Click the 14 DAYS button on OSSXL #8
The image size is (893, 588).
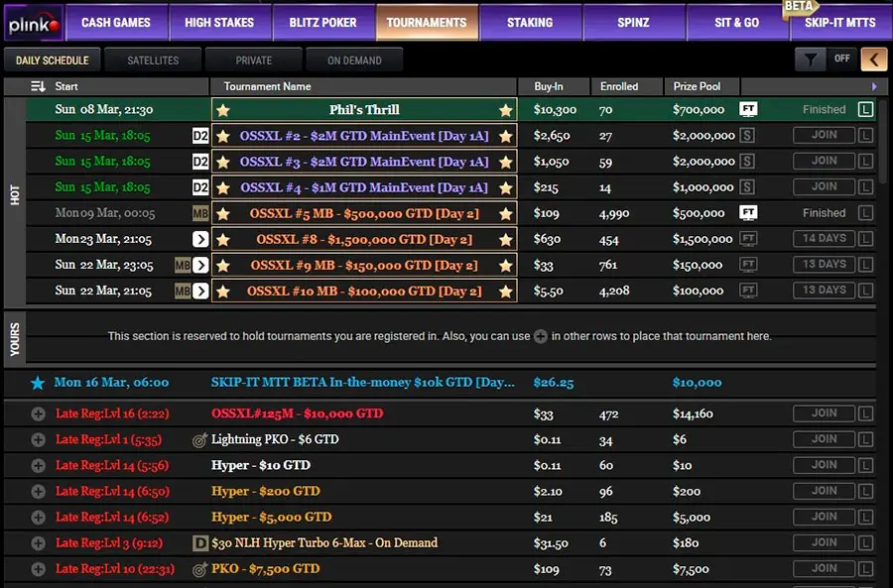pyautogui.click(x=824, y=238)
